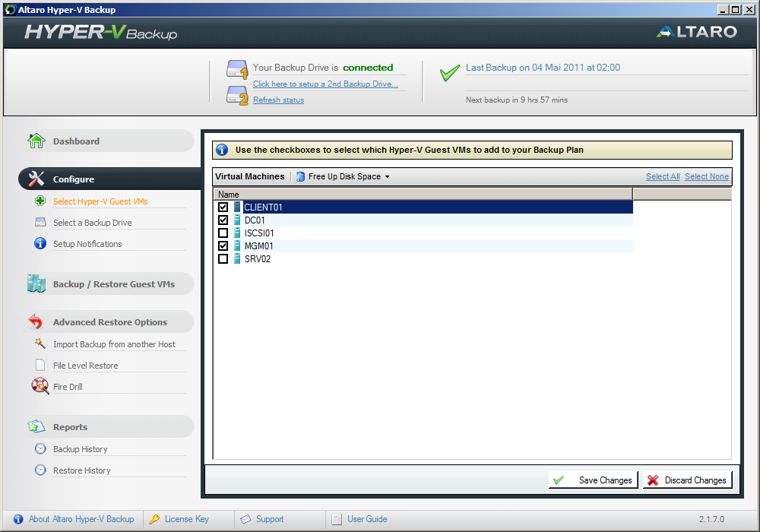
Task: Click the red arrow Advanced Restore Options icon
Action: pos(36,321)
